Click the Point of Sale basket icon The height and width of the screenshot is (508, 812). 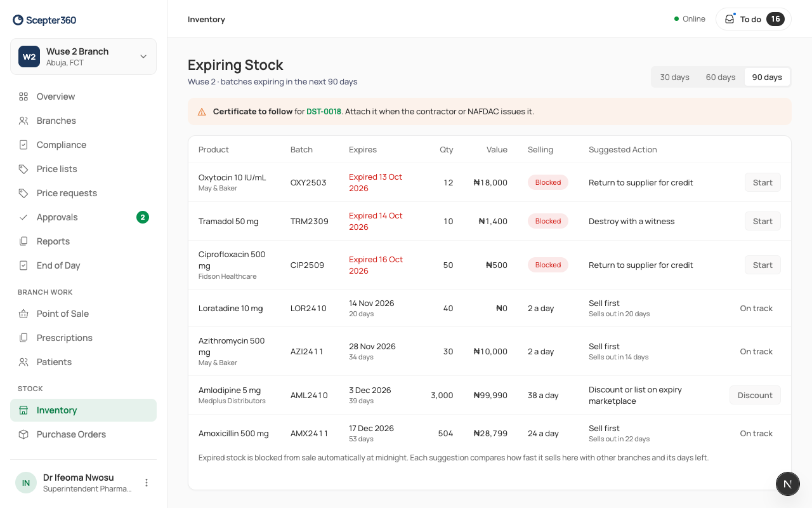coord(23,314)
